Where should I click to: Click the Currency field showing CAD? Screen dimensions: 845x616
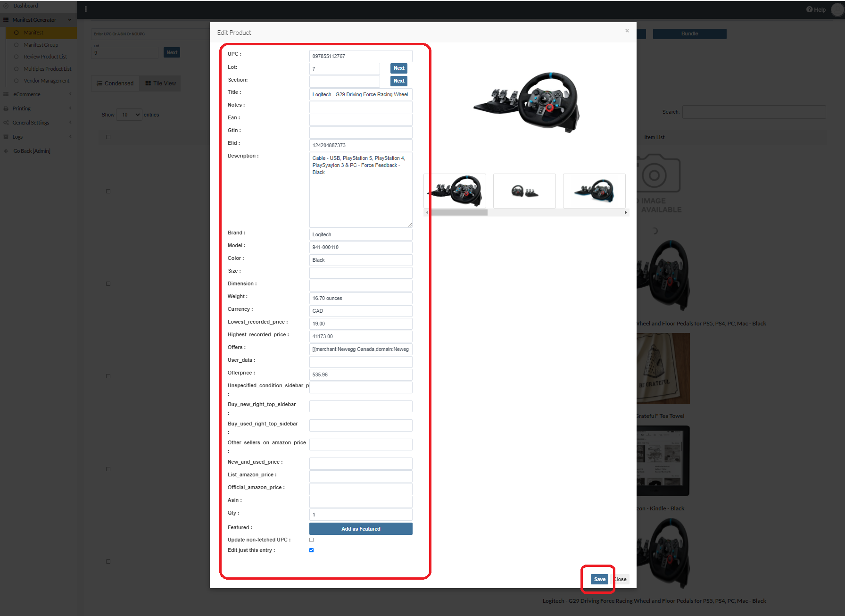(x=361, y=311)
